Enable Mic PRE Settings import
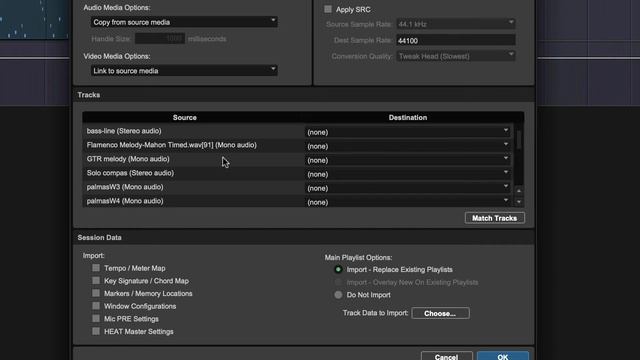The height and width of the screenshot is (360, 640). [x=96, y=318]
